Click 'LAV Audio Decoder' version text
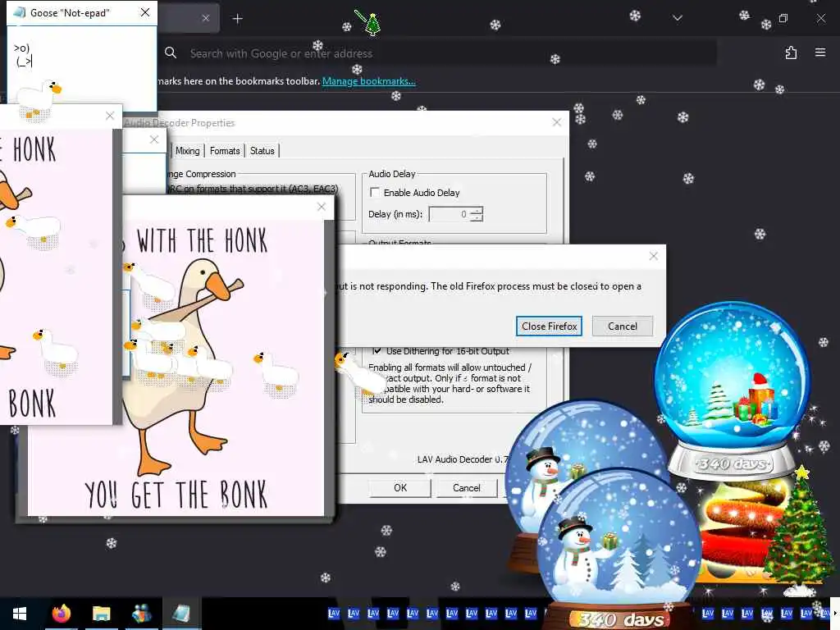This screenshot has height=630, width=840. point(463,459)
